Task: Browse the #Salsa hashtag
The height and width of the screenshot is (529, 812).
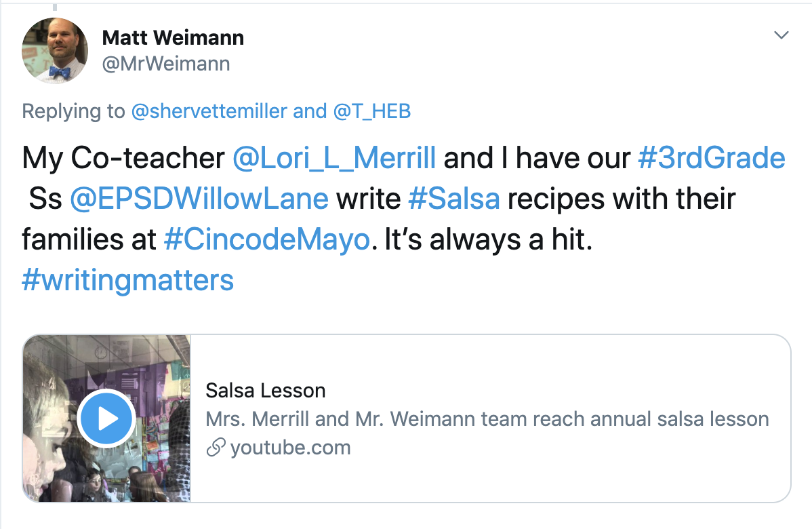Action: pyautogui.click(x=454, y=199)
